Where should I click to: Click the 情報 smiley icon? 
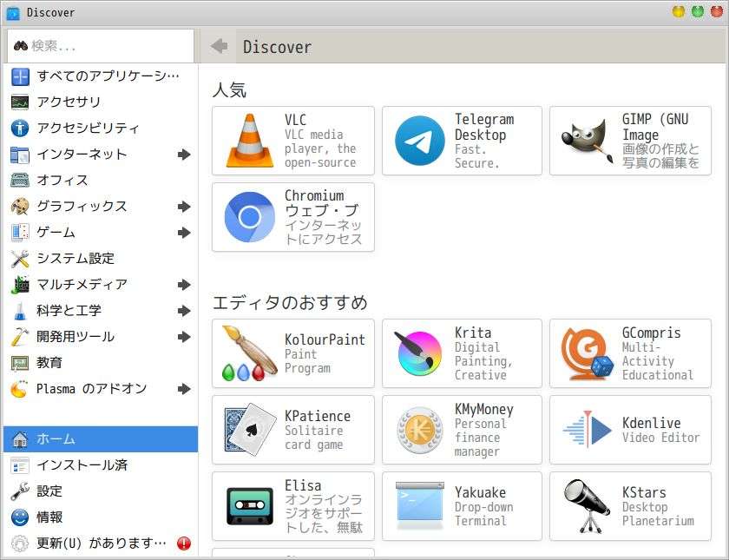pos(20,517)
